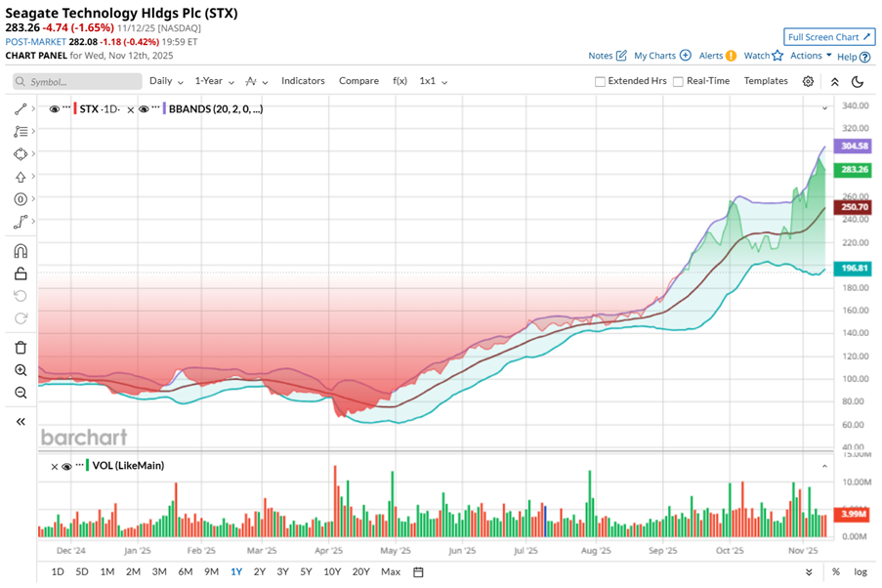This screenshot has height=588, width=882.
Task: Toggle the magnet snap mode
Action: (x=21, y=251)
